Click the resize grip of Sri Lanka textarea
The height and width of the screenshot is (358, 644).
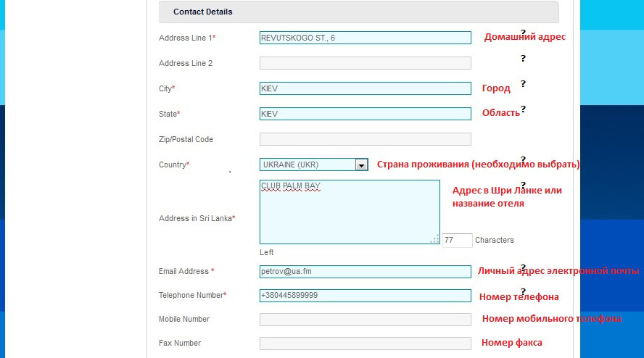(435, 240)
